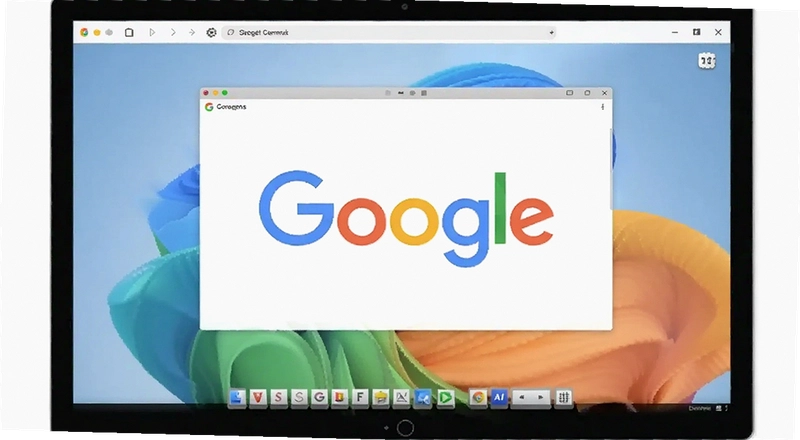Screen dimensions: 800x440
Task: Click the address bar search field
Action: (389, 32)
